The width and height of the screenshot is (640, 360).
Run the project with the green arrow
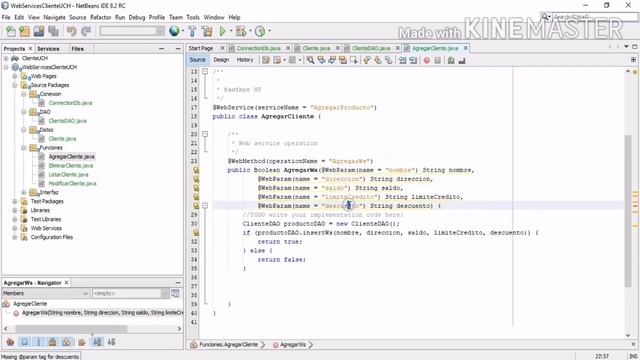[222, 31]
